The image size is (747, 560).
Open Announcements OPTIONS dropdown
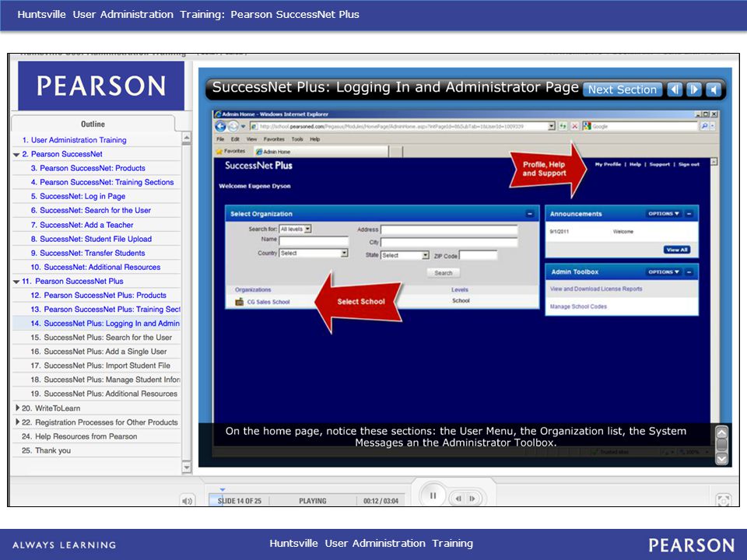[x=664, y=214]
